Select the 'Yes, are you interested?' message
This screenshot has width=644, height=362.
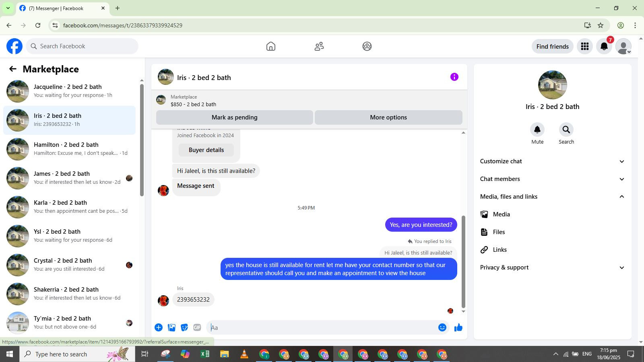[x=421, y=225]
